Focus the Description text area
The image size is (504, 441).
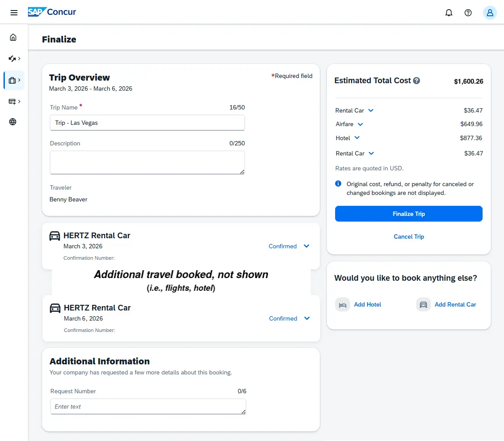click(x=147, y=163)
